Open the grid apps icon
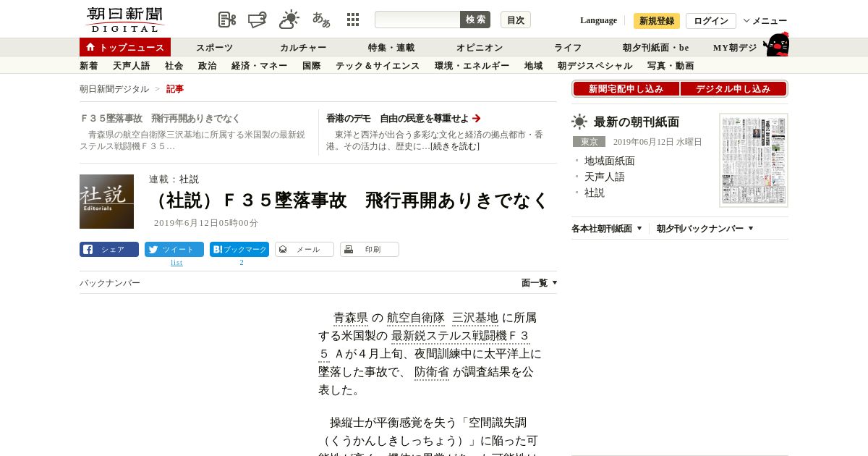The image size is (868, 456). click(353, 20)
